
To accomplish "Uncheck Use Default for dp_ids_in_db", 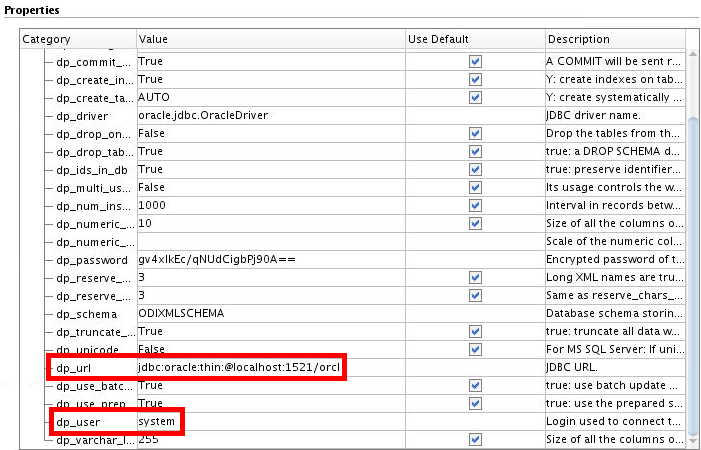I will click(475, 170).
